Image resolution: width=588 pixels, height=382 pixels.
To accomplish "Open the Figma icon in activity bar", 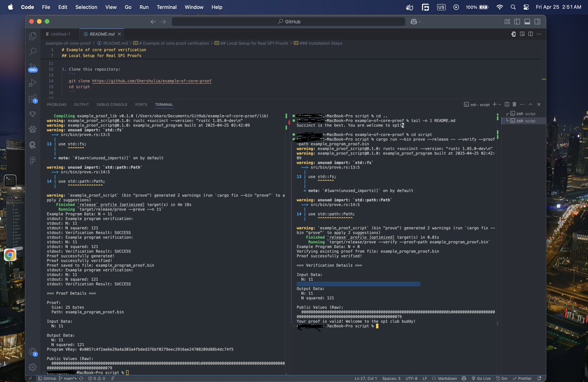I will click(33, 160).
